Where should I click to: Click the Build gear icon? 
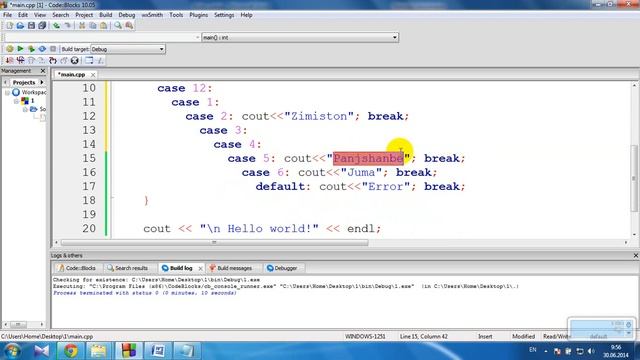pos(9,49)
